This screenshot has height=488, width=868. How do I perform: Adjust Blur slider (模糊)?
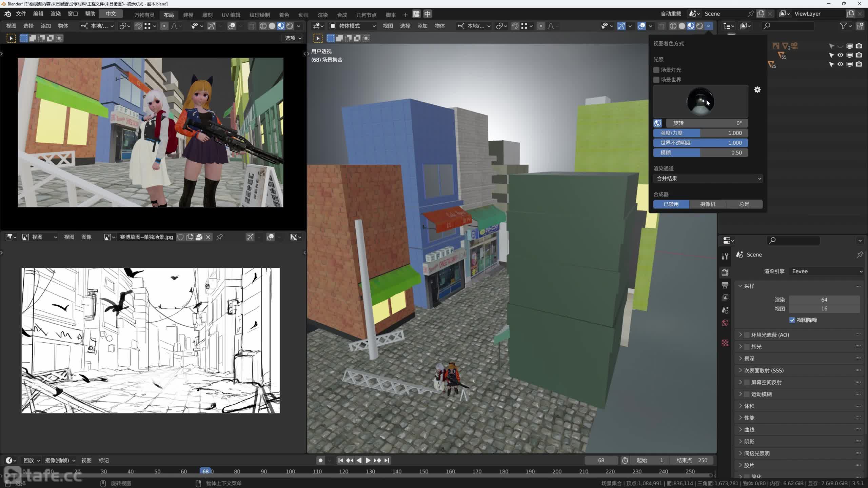701,152
